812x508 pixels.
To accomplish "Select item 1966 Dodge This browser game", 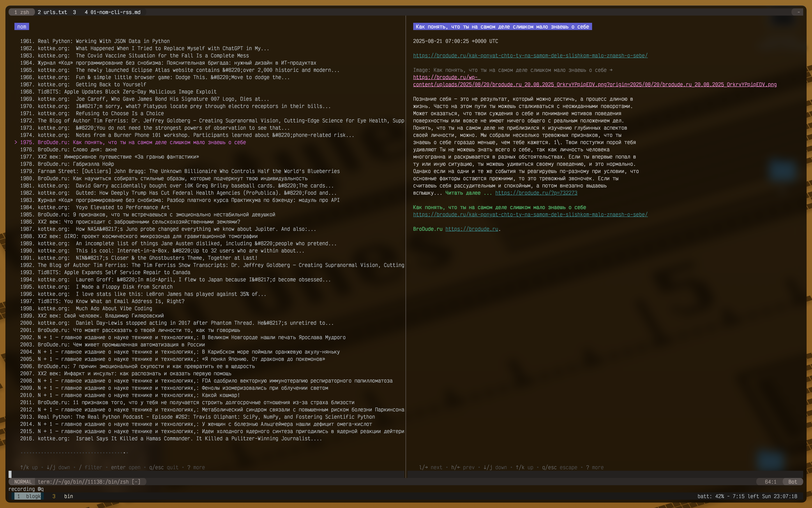I will click(155, 77).
